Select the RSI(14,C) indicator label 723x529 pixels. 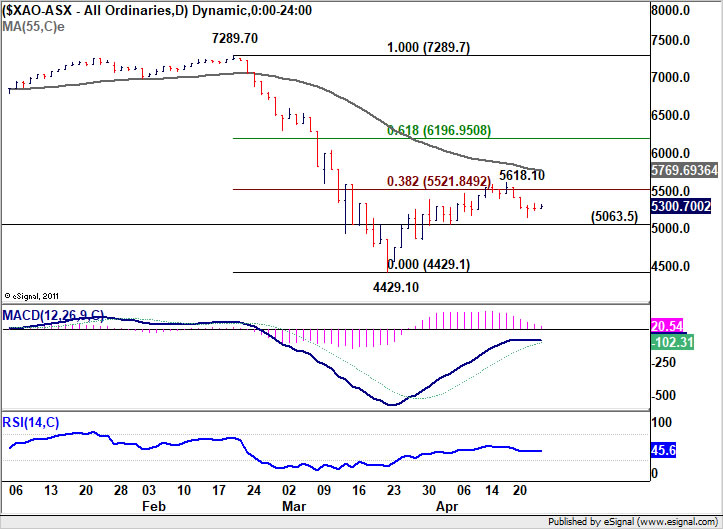[x=31, y=422]
